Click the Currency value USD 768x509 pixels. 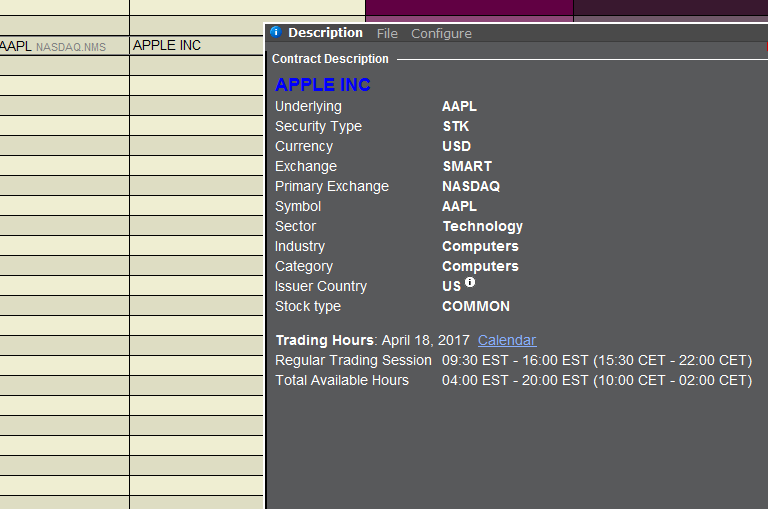456,146
